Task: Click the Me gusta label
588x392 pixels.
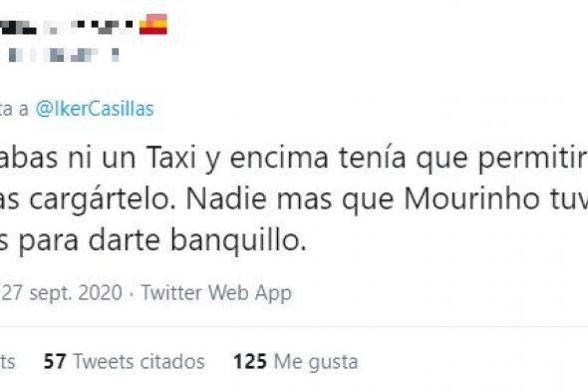Action: click(x=316, y=362)
